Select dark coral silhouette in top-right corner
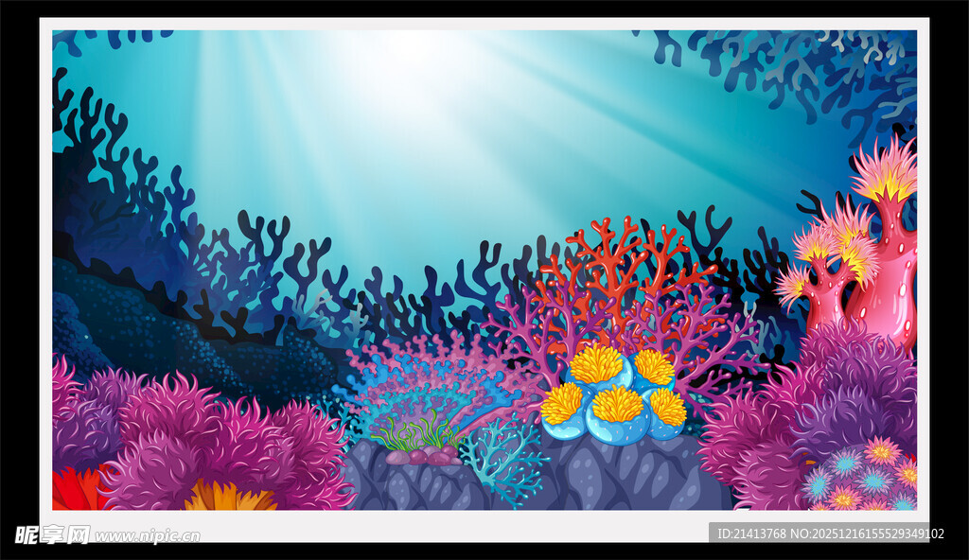This screenshot has height=560, width=969. 814,66
